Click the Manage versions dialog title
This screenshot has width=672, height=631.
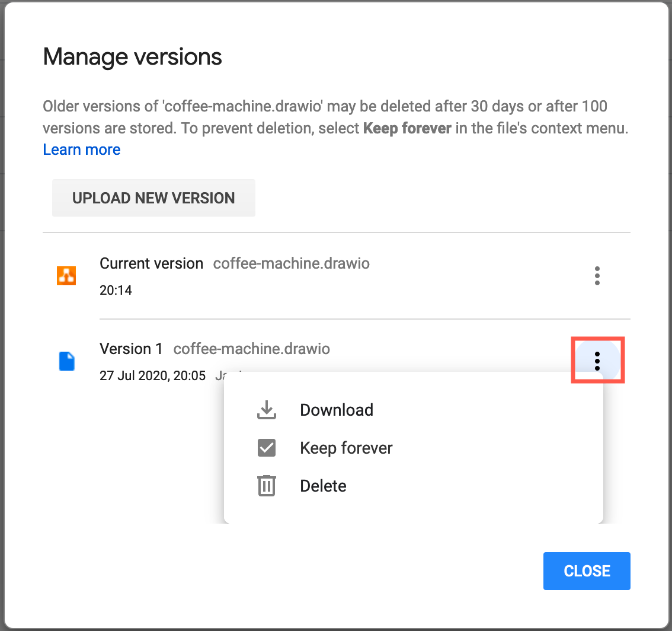point(132,56)
